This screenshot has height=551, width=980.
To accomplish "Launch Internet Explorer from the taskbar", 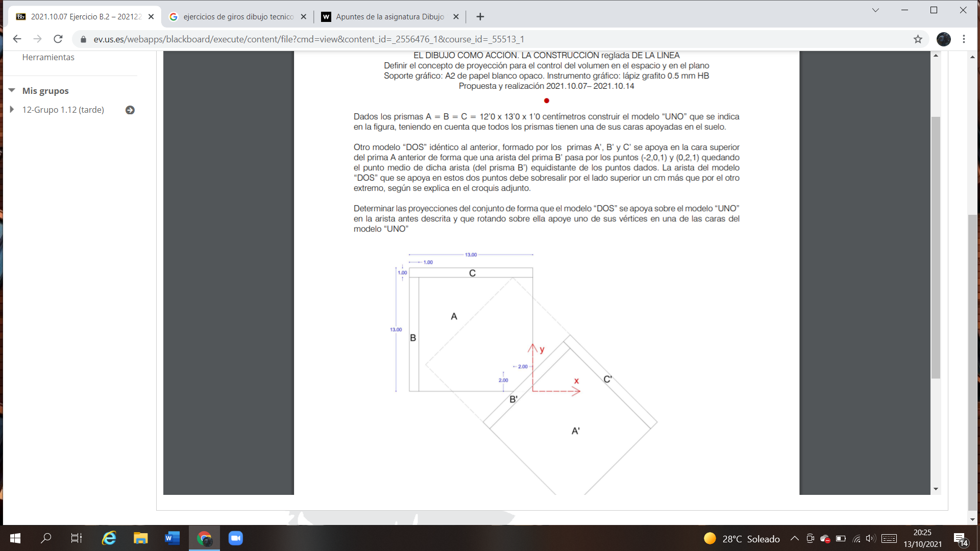I will 109,538.
